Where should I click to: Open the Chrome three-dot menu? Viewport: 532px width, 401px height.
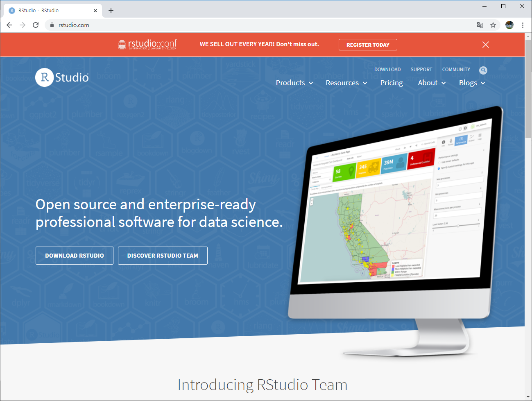click(x=523, y=25)
